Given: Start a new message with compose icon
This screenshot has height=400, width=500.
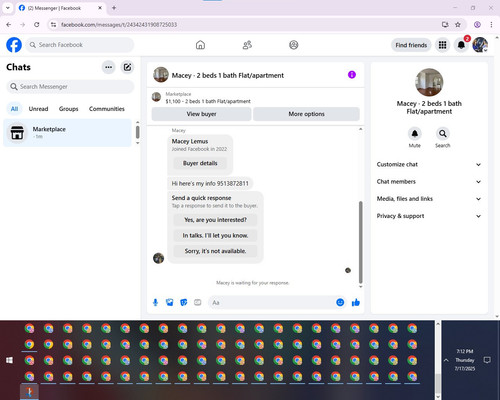Looking at the screenshot, I should click(x=127, y=67).
